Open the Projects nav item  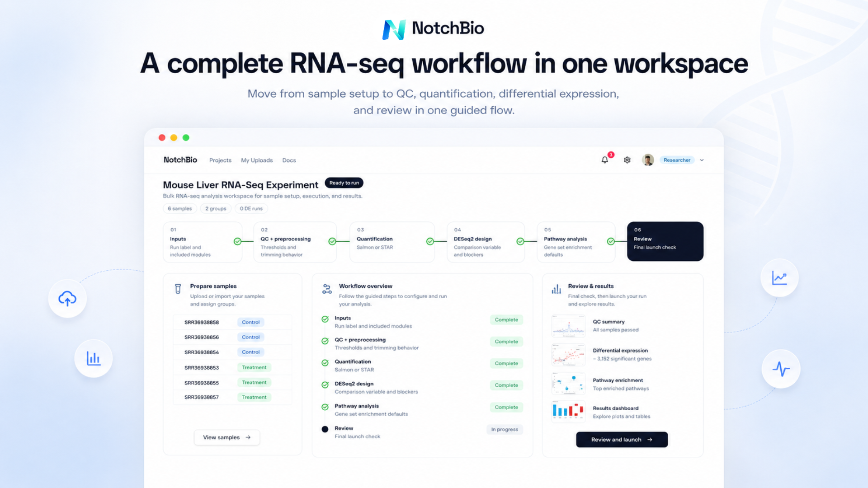coord(220,160)
